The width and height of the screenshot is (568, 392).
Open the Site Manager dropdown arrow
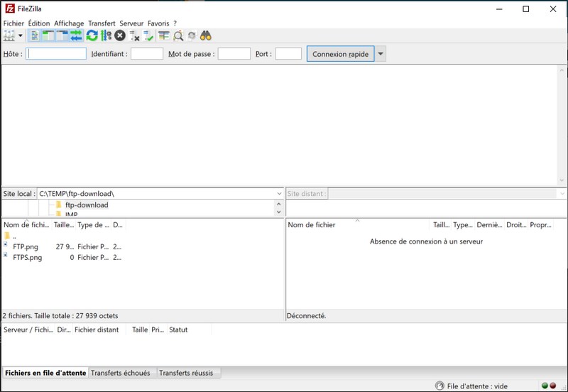[21, 36]
